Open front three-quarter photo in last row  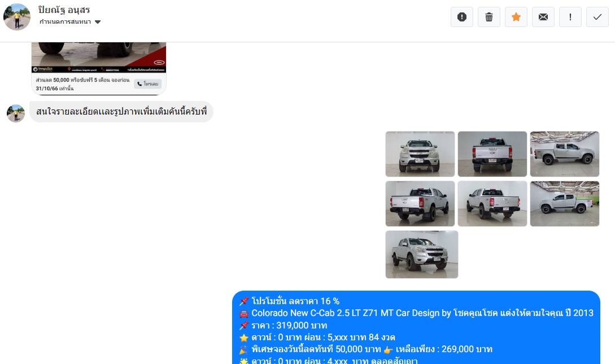point(422,255)
